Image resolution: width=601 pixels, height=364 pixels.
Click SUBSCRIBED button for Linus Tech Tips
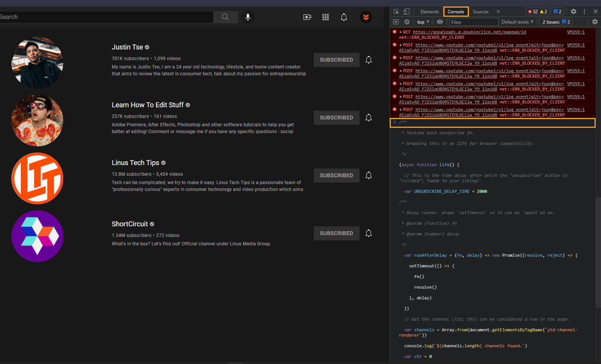[x=336, y=175]
